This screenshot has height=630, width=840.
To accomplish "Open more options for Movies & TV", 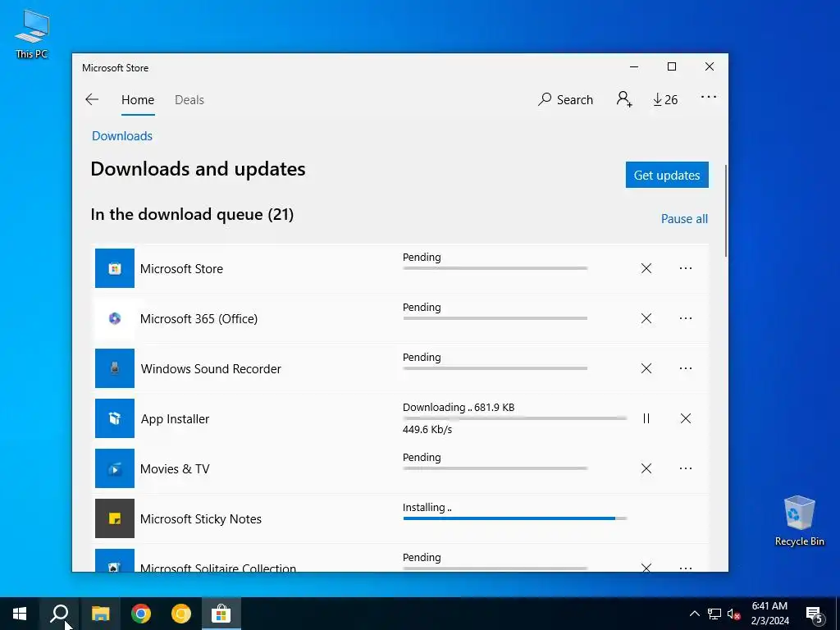I will click(686, 468).
